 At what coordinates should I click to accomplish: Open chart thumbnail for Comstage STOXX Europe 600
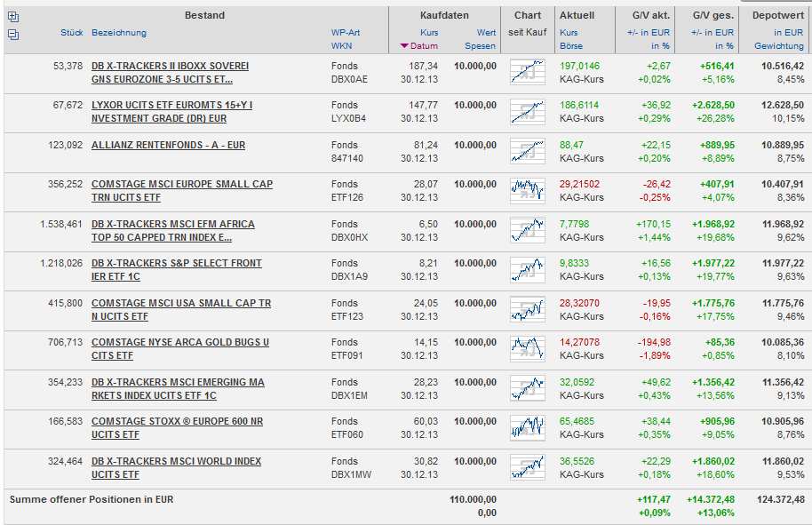(527, 427)
